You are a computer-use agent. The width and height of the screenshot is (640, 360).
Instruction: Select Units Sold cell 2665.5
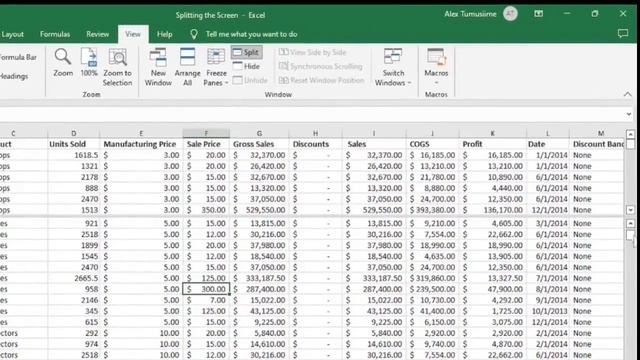click(x=73, y=278)
